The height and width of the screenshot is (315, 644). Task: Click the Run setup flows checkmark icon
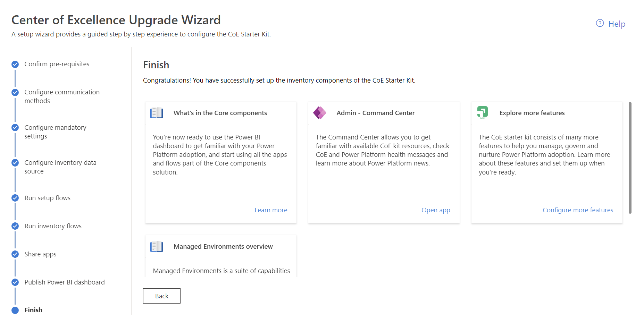click(15, 198)
